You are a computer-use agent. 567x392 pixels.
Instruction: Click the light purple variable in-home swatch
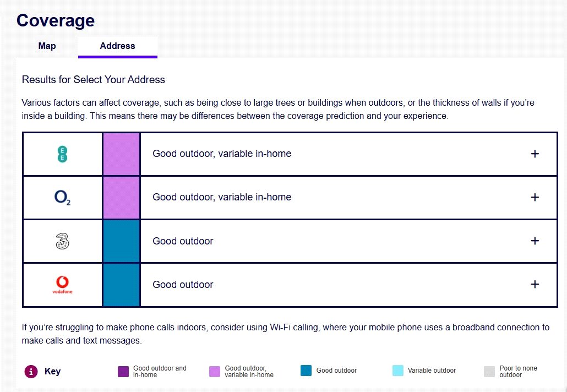[215, 371]
